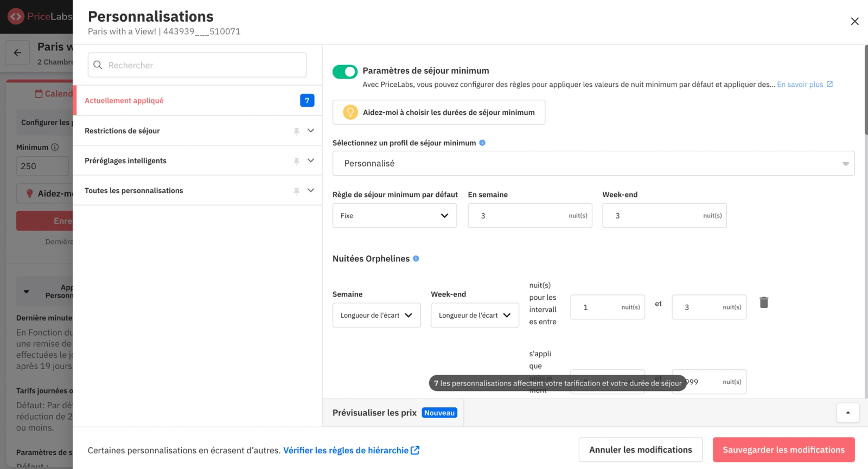The height and width of the screenshot is (469, 868).
Task: Close the Personnalisations dialog
Action: [x=854, y=21]
